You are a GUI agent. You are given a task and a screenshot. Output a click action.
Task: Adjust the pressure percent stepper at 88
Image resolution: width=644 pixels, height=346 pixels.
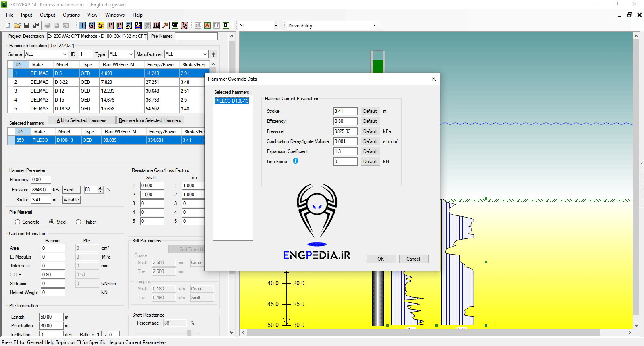(x=101, y=190)
